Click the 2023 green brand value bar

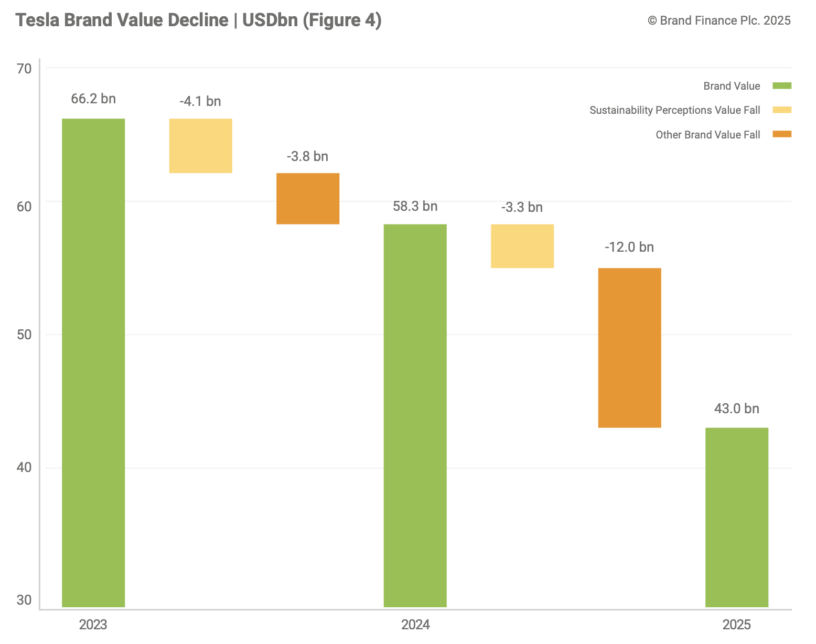tap(93, 362)
